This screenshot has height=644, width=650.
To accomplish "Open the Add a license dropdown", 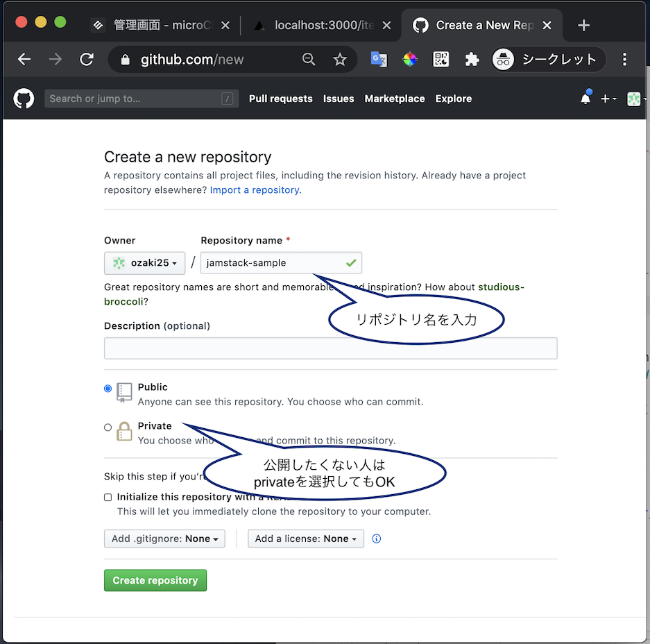I will tap(305, 539).
